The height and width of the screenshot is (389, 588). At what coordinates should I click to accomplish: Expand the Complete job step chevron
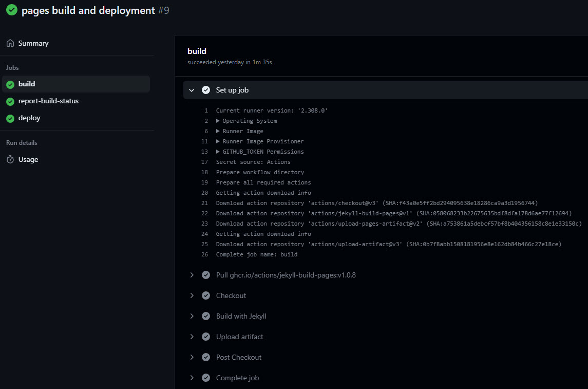[x=192, y=378]
